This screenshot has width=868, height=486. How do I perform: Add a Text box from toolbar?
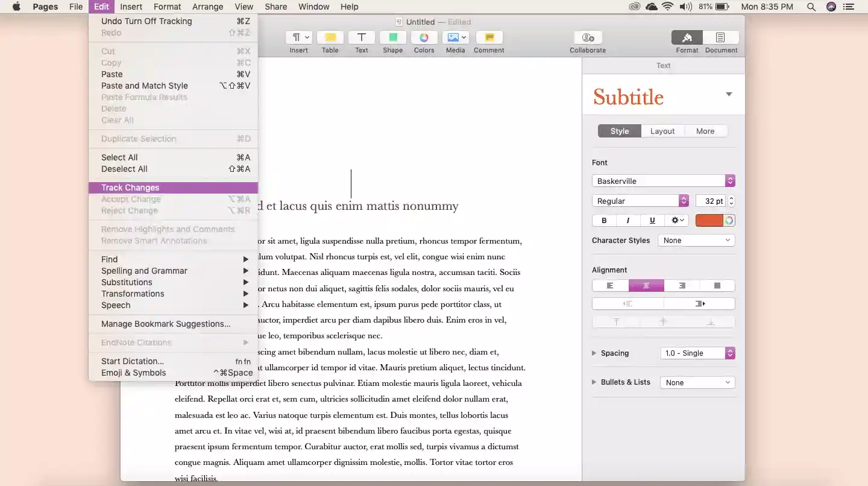click(x=361, y=37)
